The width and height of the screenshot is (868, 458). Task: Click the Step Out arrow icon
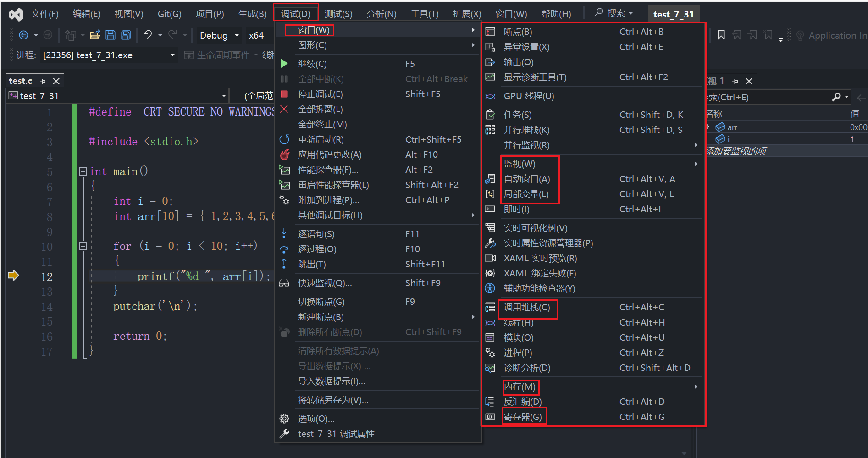point(284,264)
